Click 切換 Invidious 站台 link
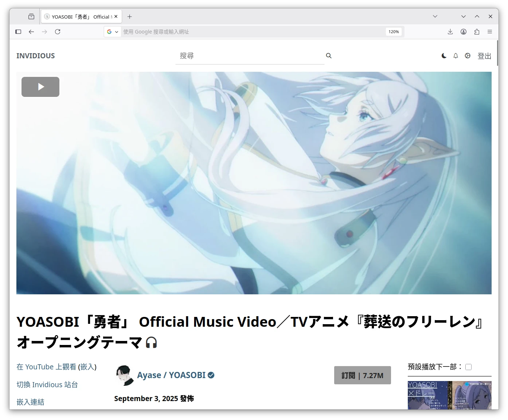Image resolution: width=508 pixels, height=420 pixels. tap(47, 385)
